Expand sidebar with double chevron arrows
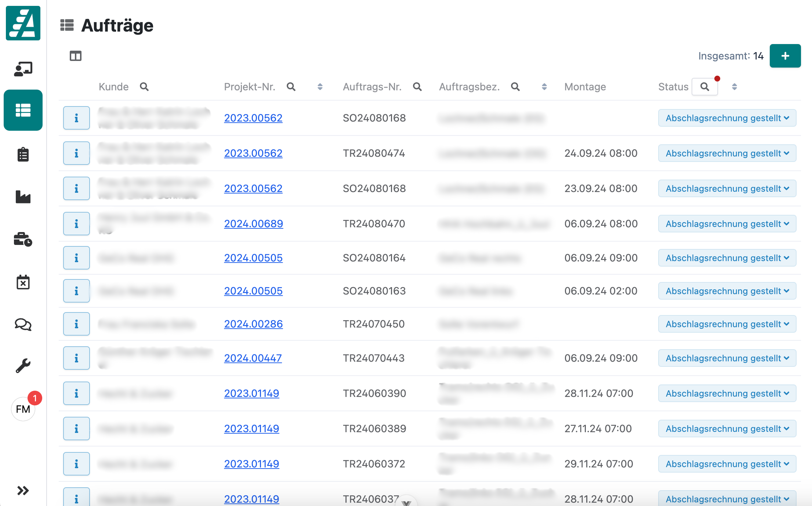 pyautogui.click(x=23, y=491)
